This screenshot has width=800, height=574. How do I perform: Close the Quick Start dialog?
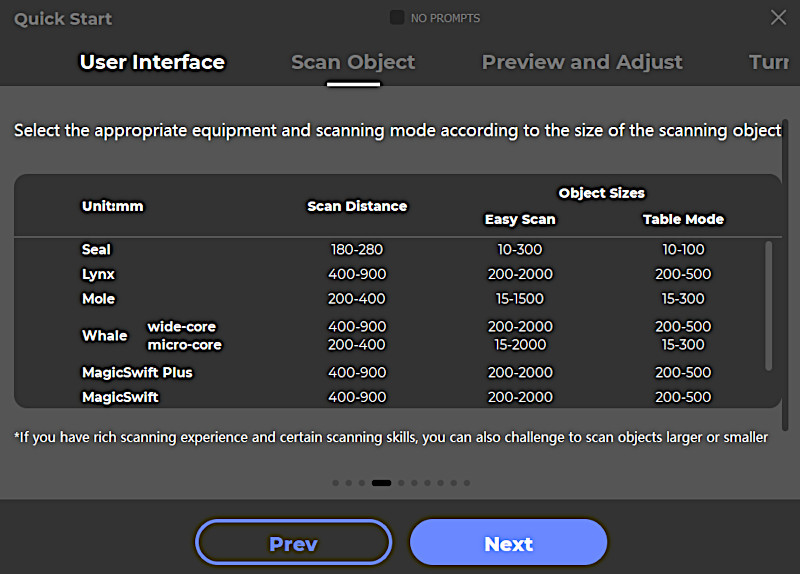[778, 18]
